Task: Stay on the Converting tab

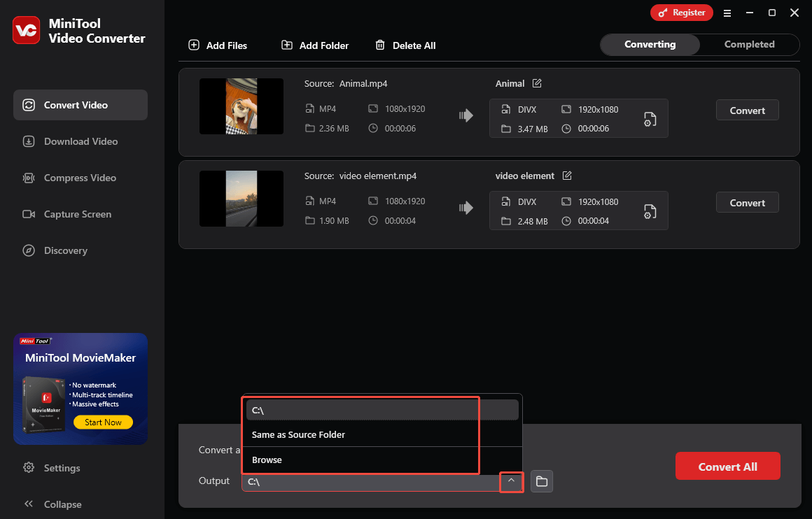Action: (650, 44)
